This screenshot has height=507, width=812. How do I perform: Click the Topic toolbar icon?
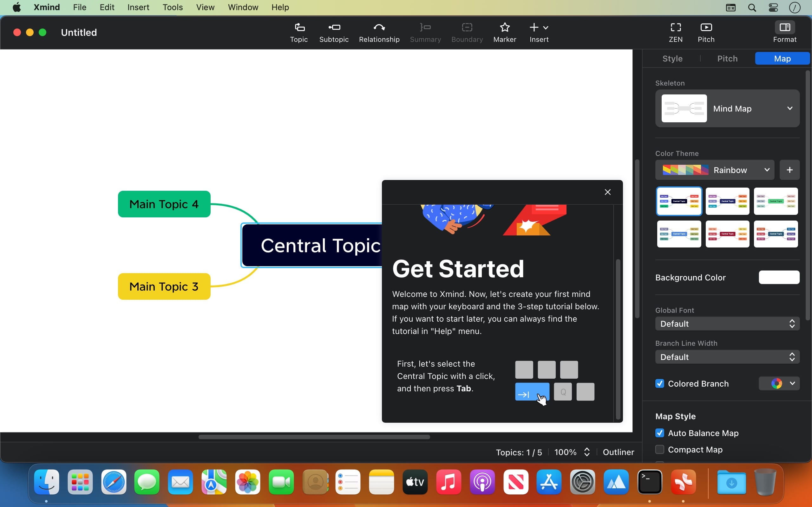pyautogui.click(x=298, y=33)
